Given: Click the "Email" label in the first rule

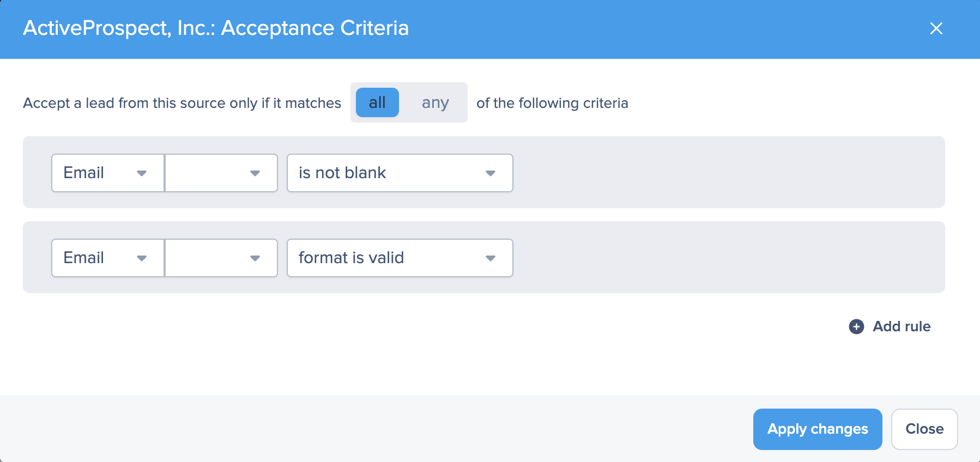Looking at the screenshot, I should [x=84, y=173].
